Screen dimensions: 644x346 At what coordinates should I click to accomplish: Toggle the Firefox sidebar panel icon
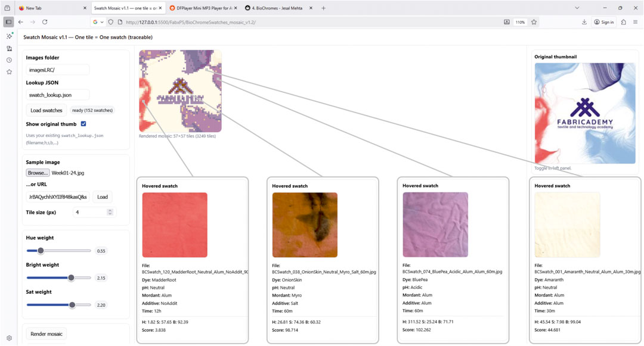click(x=8, y=22)
